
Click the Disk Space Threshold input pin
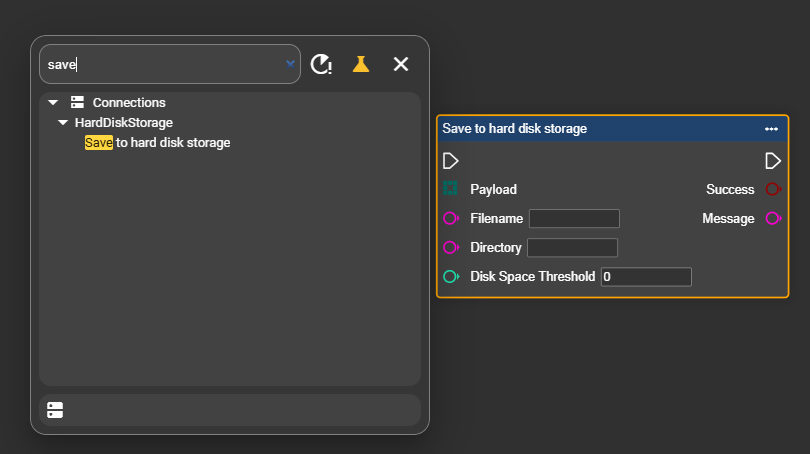click(x=451, y=277)
